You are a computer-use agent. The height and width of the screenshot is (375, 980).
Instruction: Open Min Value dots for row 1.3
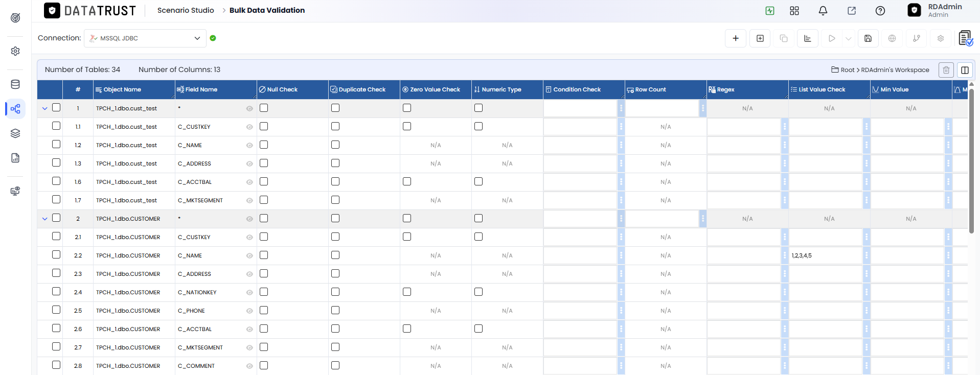point(948,163)
